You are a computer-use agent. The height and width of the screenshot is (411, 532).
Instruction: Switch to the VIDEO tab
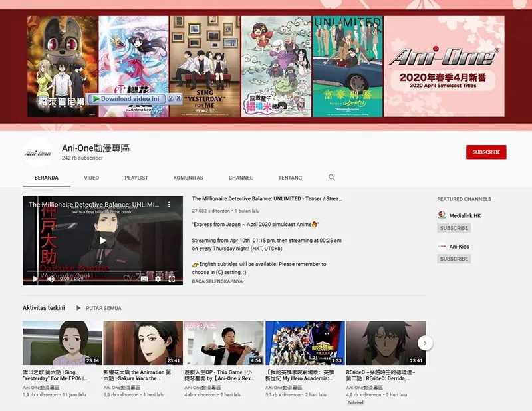point(92,178)
